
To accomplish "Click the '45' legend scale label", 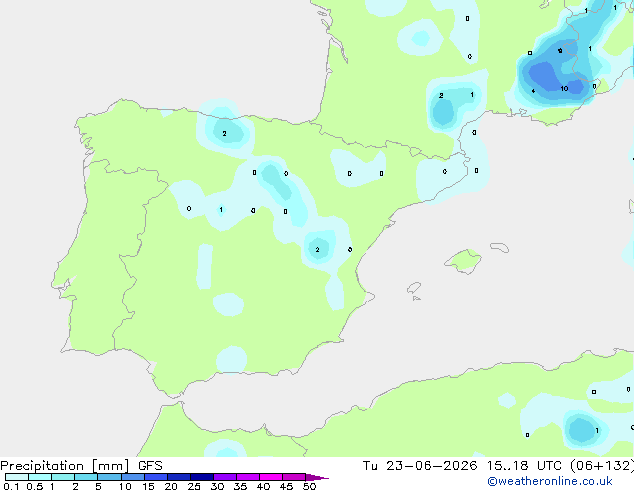I will pos(286,486).
